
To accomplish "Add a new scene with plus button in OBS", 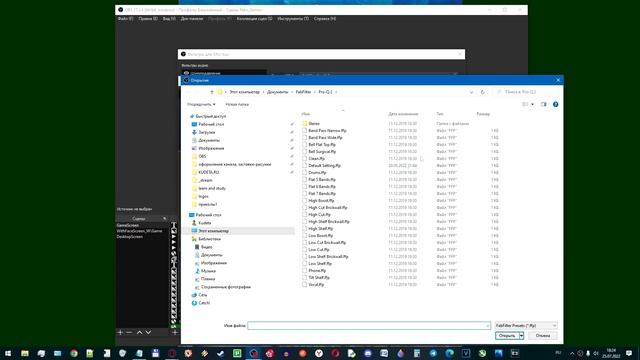I will point(120,332).
